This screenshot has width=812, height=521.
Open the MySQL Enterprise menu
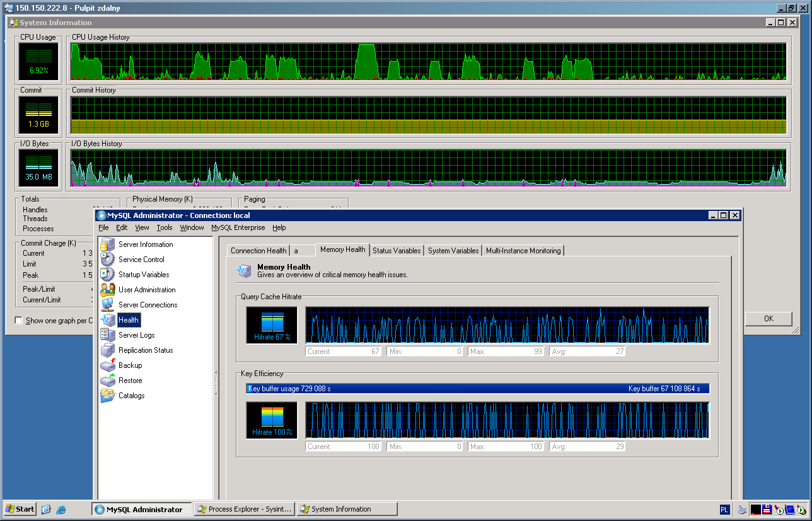pyautogui.click(x=238, y=227)
